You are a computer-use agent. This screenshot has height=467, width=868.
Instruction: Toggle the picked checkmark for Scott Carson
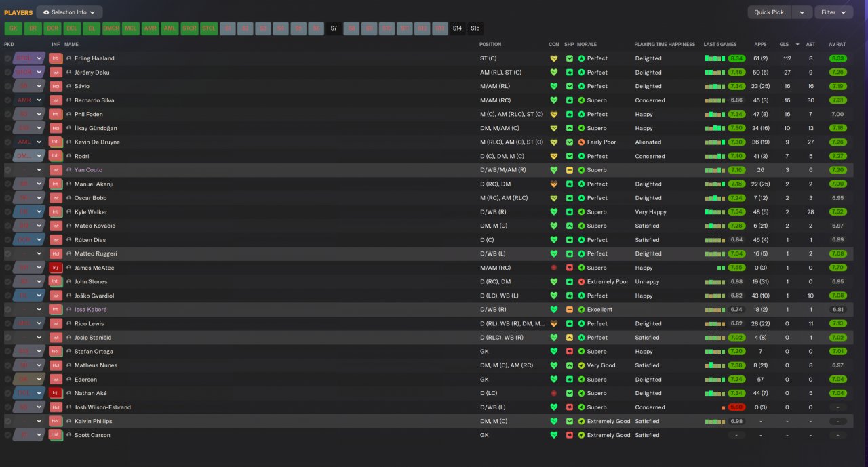point(8,435)
